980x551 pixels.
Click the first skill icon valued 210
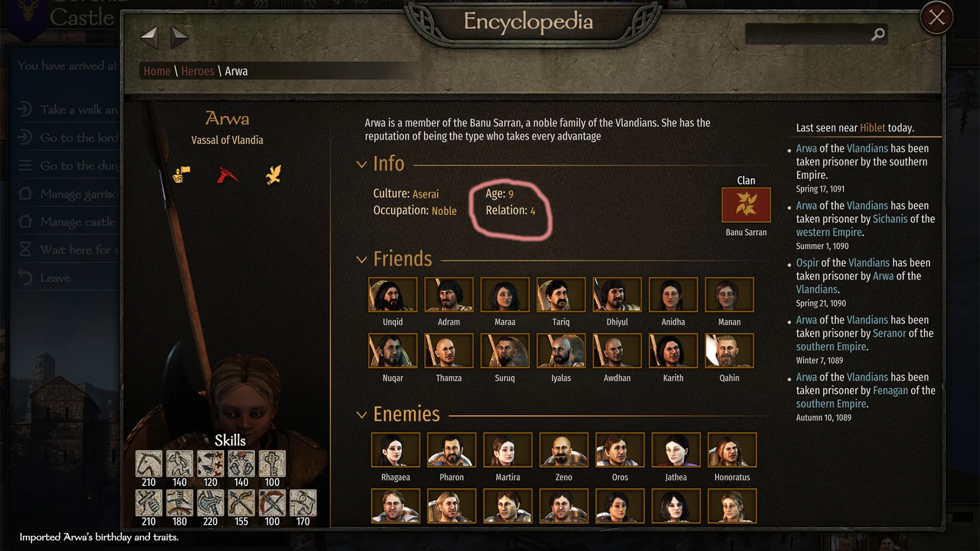click(149, 463)
